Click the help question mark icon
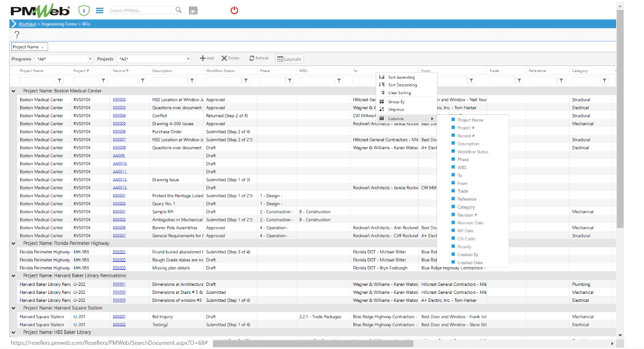The image size is (644, 349). (17, 34)
